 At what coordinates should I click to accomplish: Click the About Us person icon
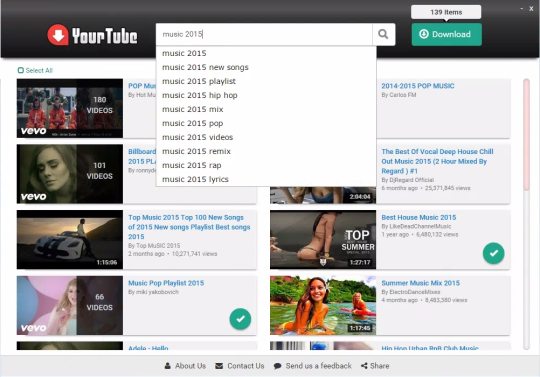pyautogui.click(x=167, y=366)
